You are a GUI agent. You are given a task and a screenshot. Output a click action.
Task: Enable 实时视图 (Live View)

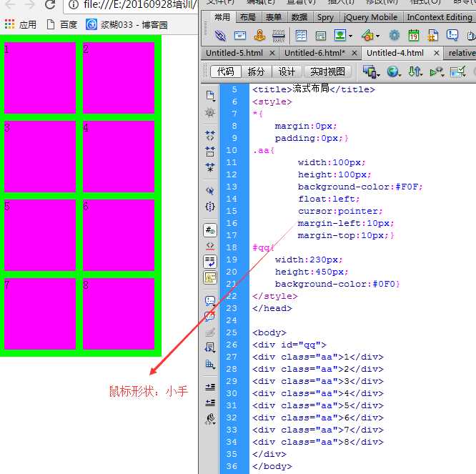(x=327, y=71)
